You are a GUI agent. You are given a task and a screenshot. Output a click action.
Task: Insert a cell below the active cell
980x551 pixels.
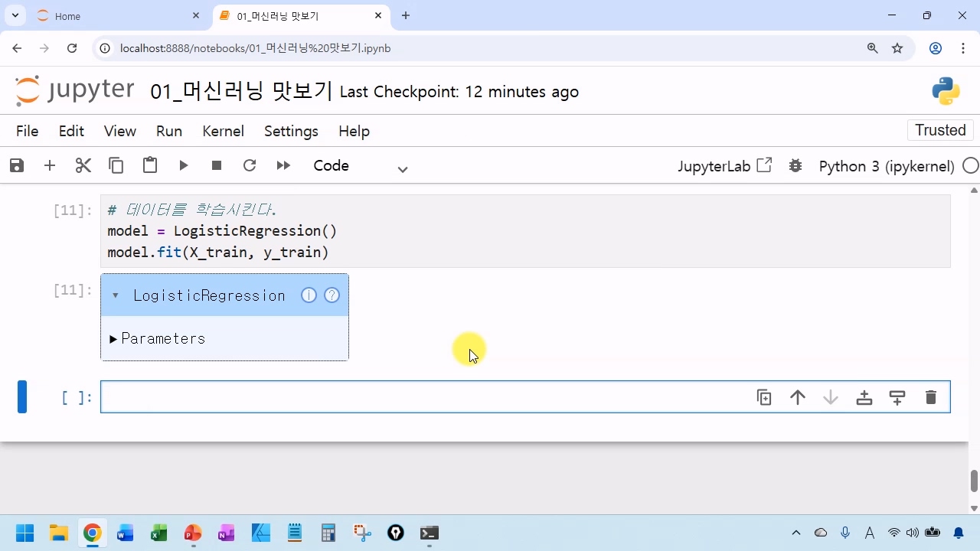[x=897, y=397]
